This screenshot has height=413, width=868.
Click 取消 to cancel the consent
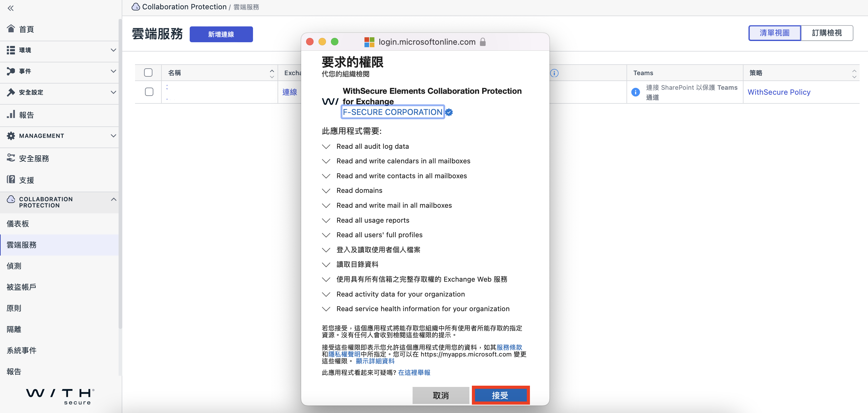coord(441,395)
